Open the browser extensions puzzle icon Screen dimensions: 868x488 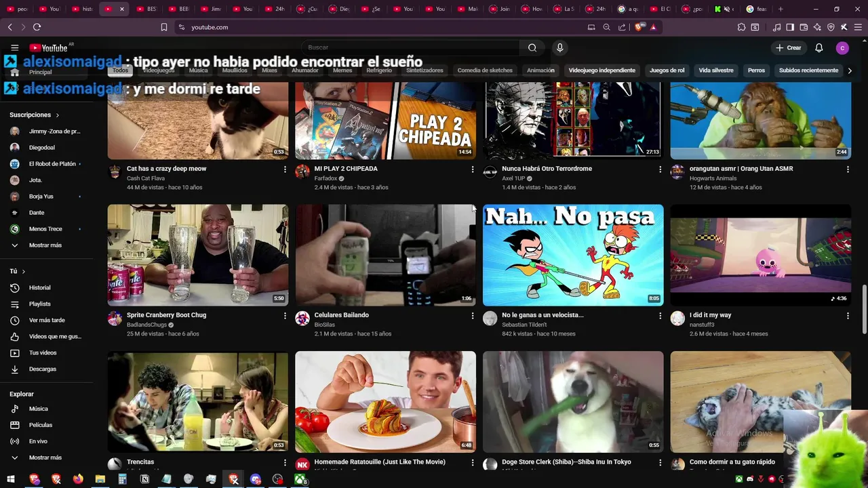741,27
